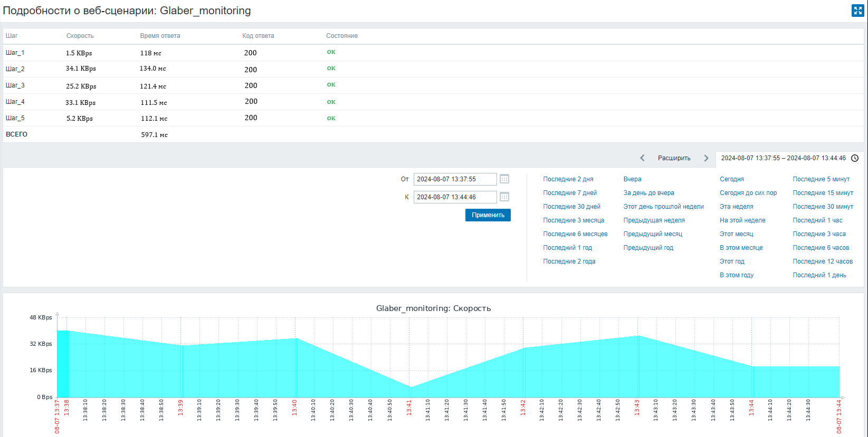Click the Шаг_4 row label
Image resolution: width=868 pixels, height=437 pixels.
15,102
